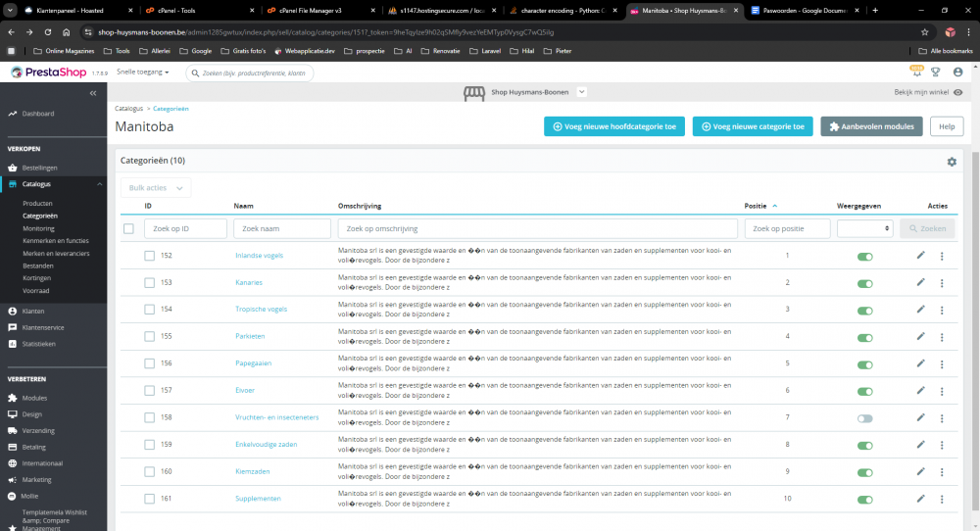Edit the Parkieten category pencil
Screen dimensions: 980x531
(x=920, y=336)
